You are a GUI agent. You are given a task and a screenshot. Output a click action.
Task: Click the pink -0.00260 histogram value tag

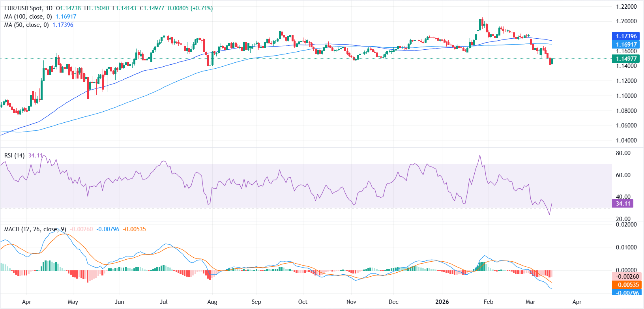coord(627,277)
